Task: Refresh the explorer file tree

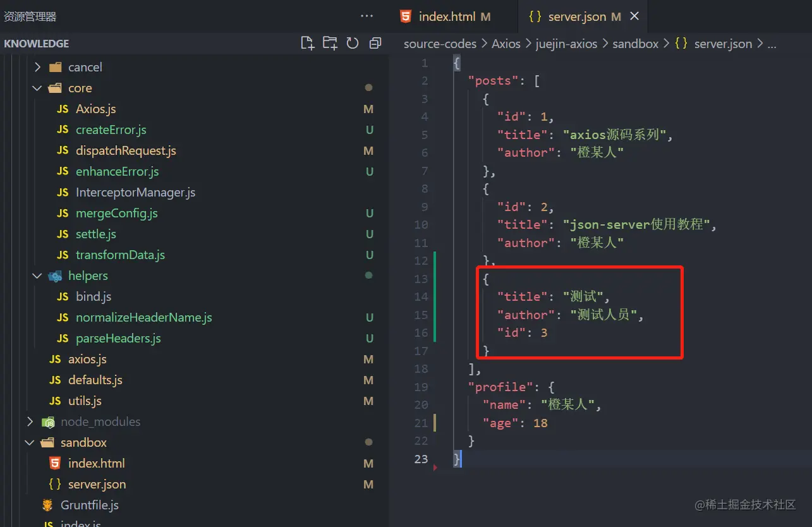Action: (353, 43)
